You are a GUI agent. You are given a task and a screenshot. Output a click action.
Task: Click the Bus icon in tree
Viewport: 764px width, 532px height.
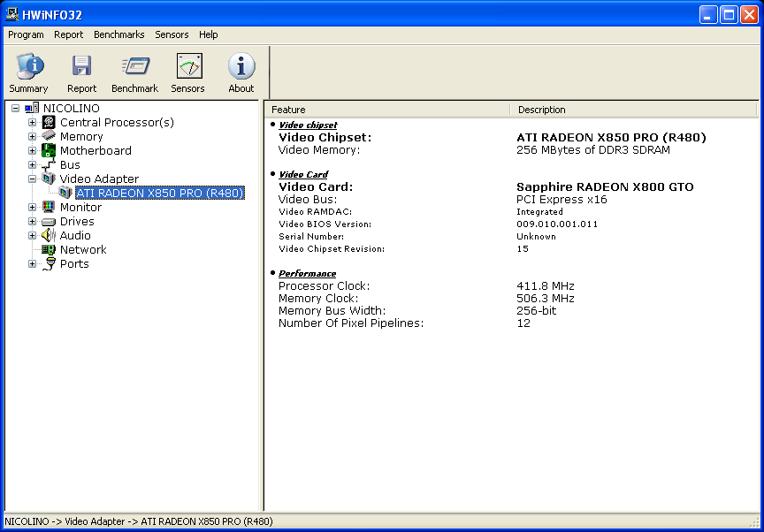point(49,165)
